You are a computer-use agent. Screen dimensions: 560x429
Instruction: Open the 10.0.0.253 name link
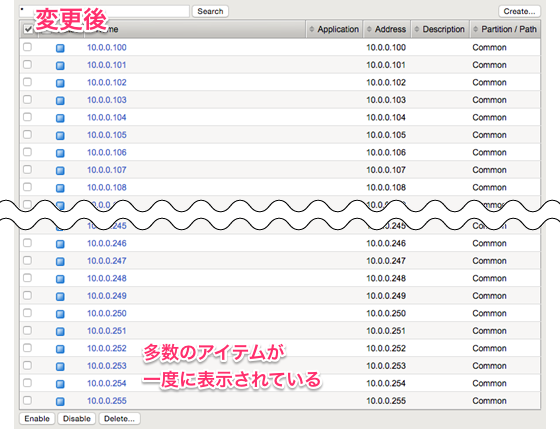tap(107, 366)
